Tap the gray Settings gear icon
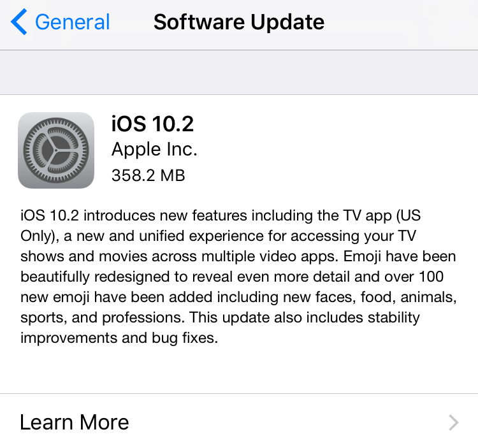 (56, 150)
